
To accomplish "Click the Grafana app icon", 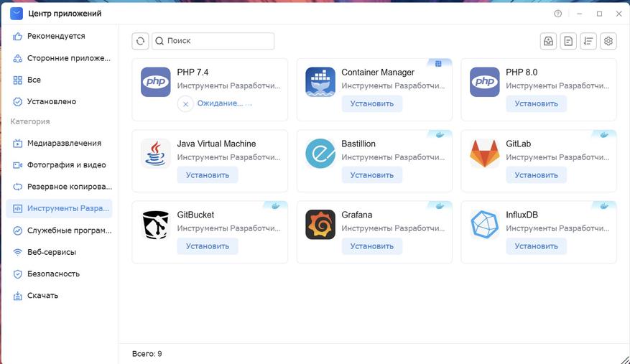I will tap(320, 225).
